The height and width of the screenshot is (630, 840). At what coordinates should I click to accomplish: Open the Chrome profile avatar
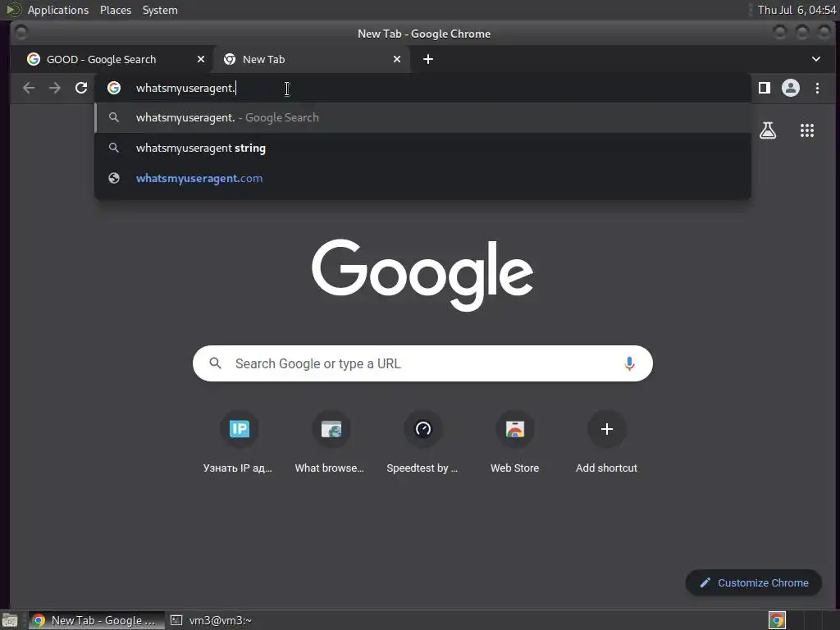tap(791, 88)
